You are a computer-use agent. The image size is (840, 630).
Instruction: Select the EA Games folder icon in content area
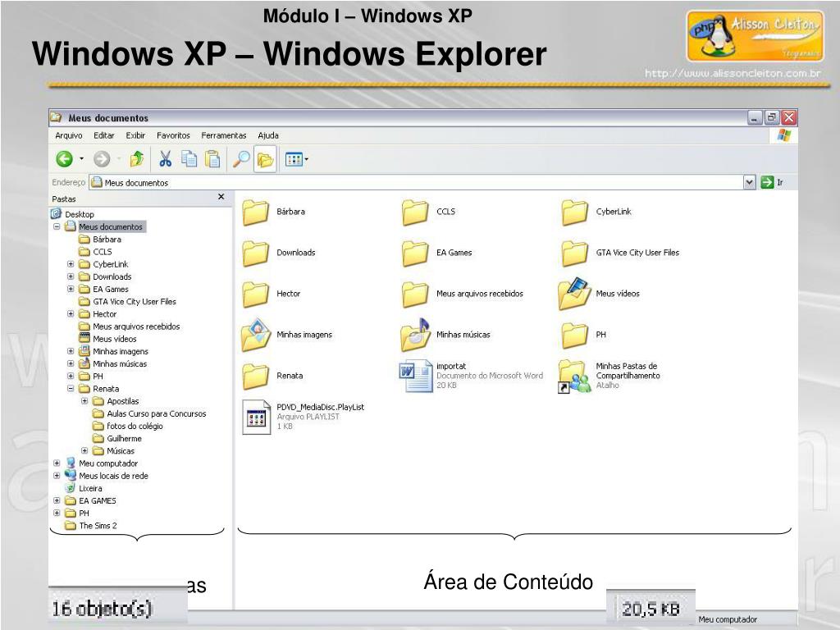coord(415,253)
